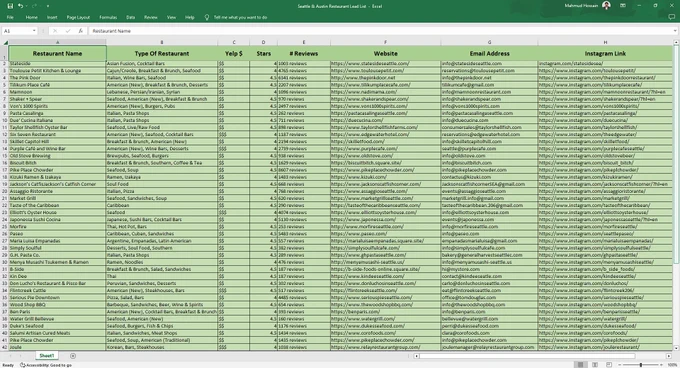The width and height of the screenshot is (680, 368).
Task: Switch to the Insert ribbon tab
Action: point(52,17)
